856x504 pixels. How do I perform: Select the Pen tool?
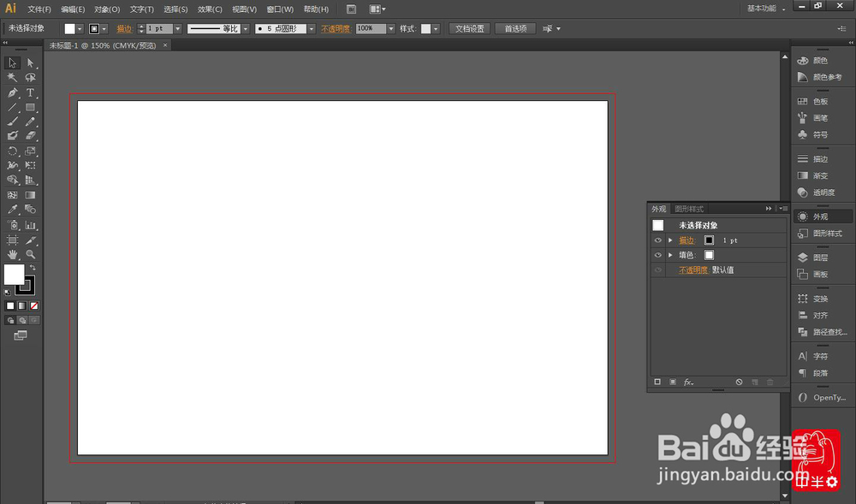pyautogui.click(x=12, y=92)
